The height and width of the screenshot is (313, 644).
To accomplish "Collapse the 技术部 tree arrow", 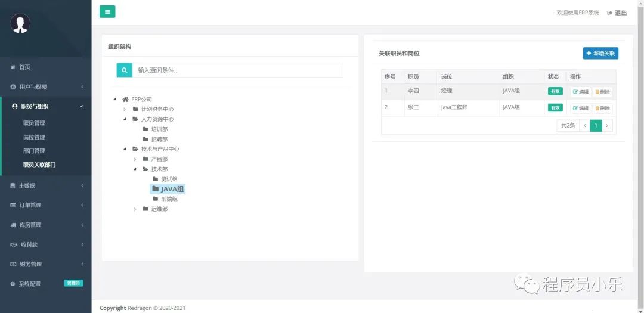I will [135, 169].
